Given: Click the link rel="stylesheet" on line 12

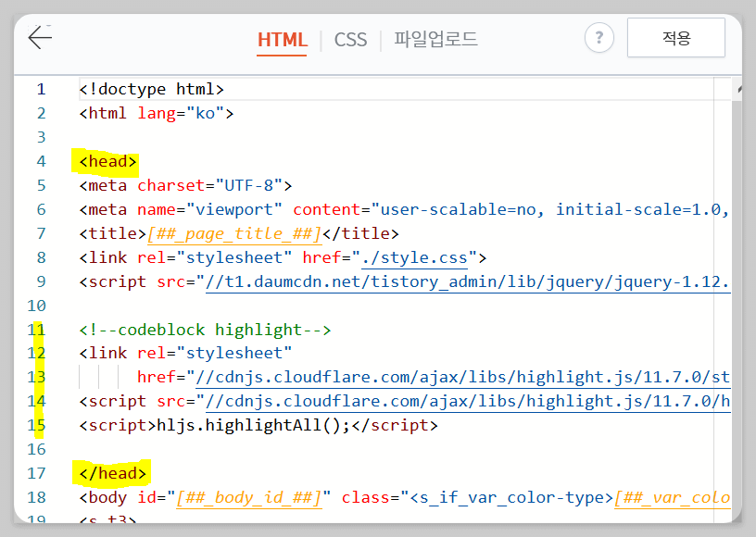Looking at the screenshot, I should 185,354.
